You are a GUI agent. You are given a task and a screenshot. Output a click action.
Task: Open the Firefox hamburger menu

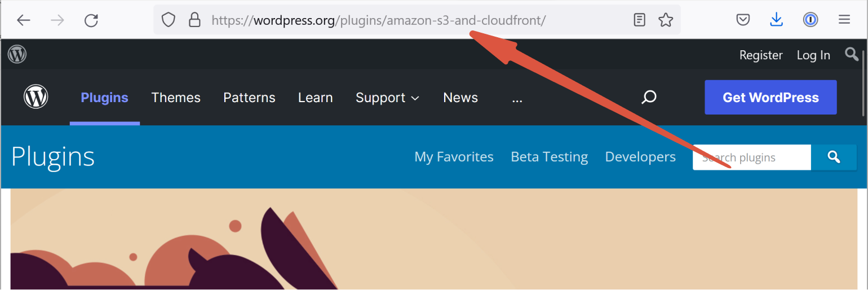844,20
